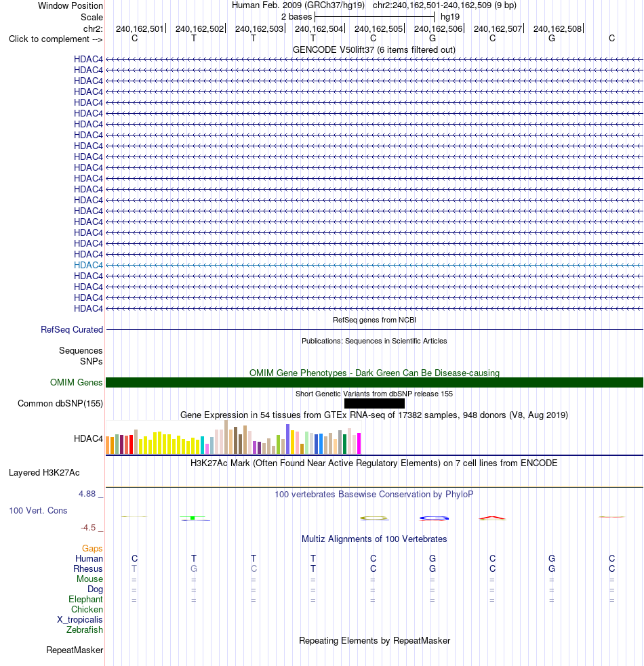Image resolution: width=644 pixels, height=666 pixels.
Task: Click the 'chr2:240,162,501-240,162,509 (9 bp)' position text
Action: 445,5
